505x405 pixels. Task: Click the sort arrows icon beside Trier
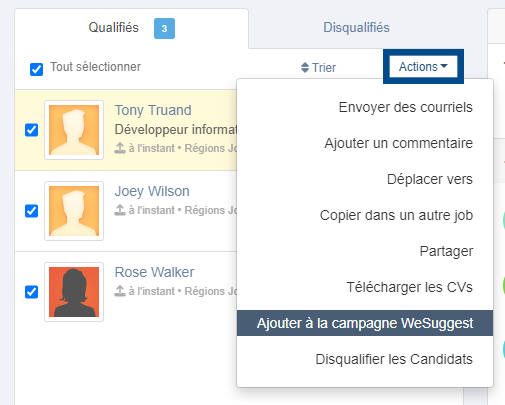pyautogui.click(x=305, y=68)
